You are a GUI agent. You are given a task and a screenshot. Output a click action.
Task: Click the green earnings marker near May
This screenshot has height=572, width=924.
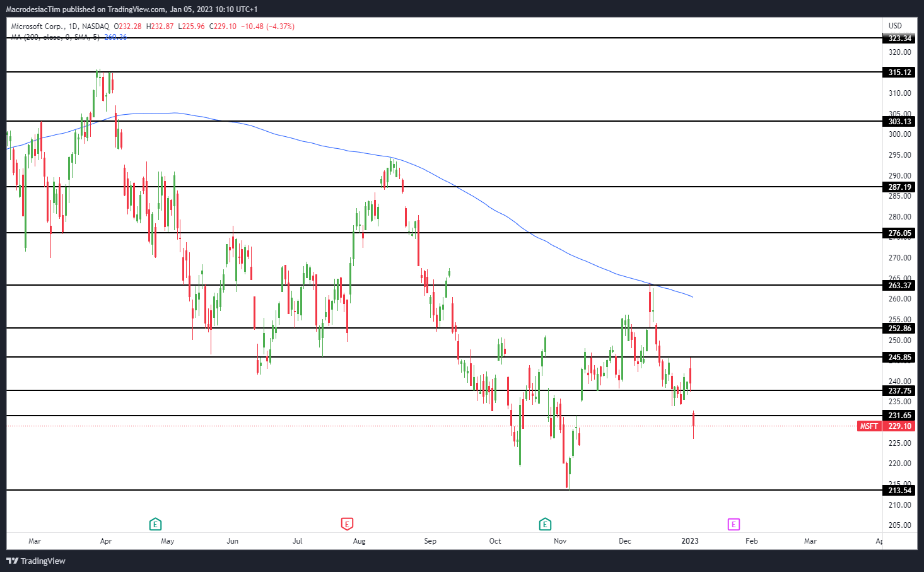pyautogui.click(x=155, y=524)
